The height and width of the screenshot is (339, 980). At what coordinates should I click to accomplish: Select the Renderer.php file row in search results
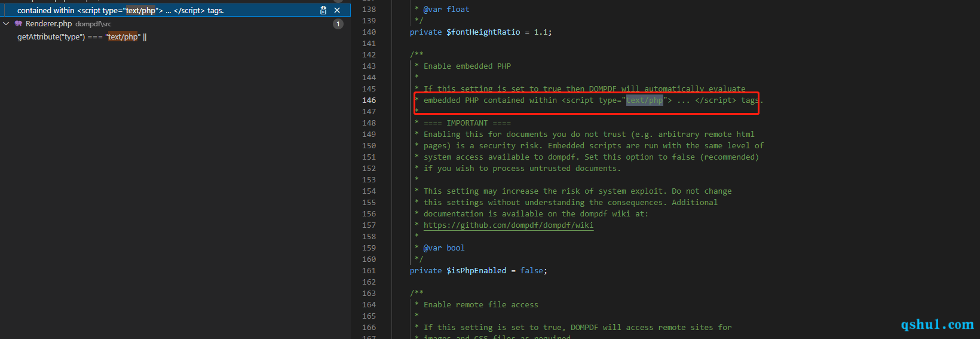175,24
